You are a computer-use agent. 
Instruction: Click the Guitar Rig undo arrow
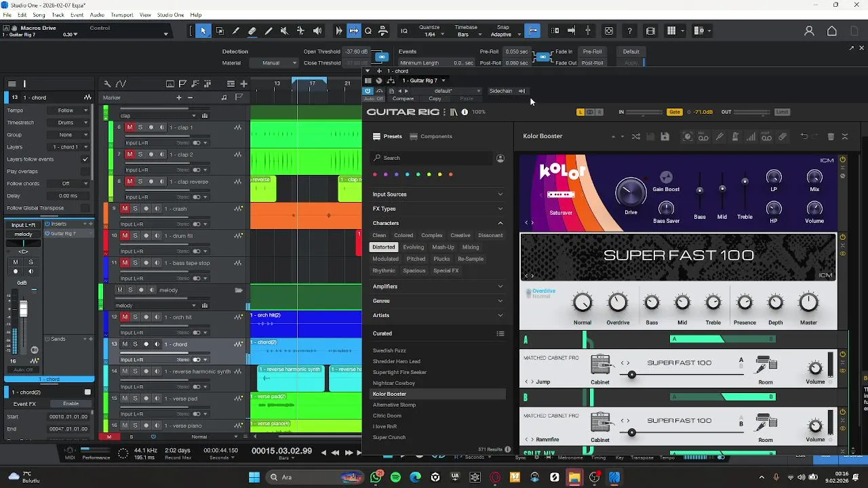click(x=804, y=136)
